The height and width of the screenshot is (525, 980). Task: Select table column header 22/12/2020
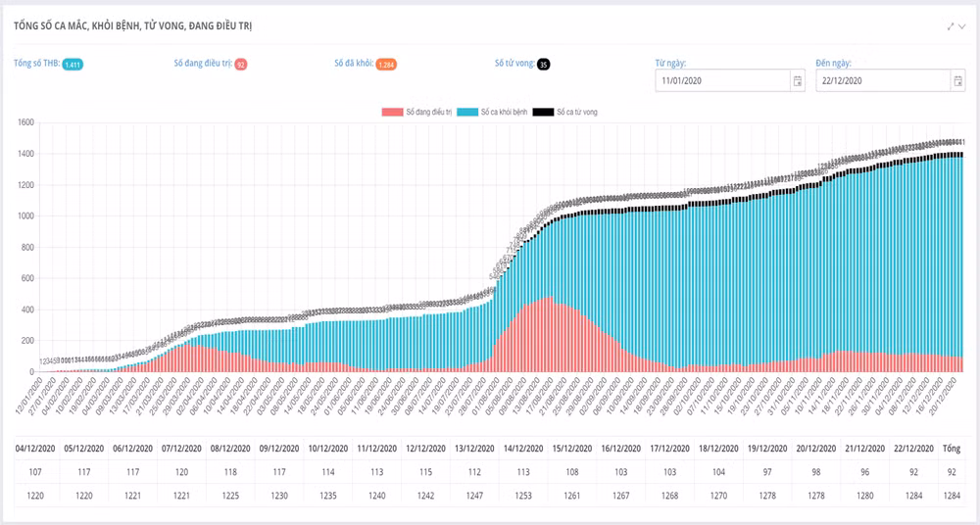(x=912, y=449)
